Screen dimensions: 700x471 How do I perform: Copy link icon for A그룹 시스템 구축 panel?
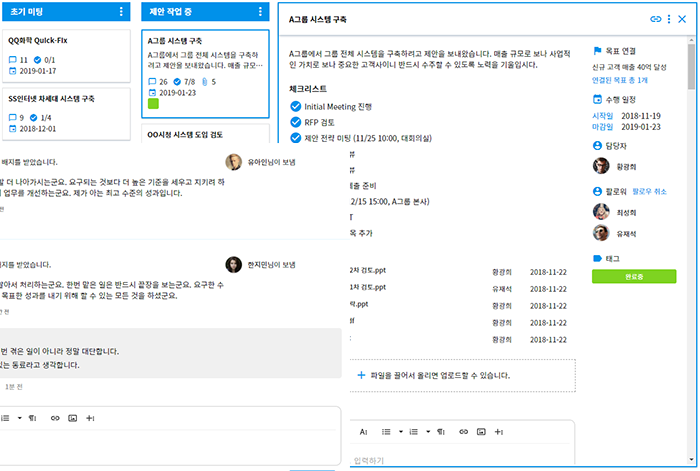[x=655, y=19]
